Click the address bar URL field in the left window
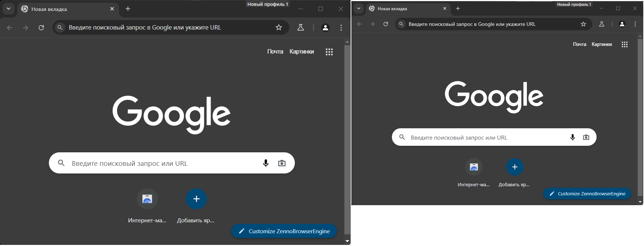 click(x=170, y=27)
